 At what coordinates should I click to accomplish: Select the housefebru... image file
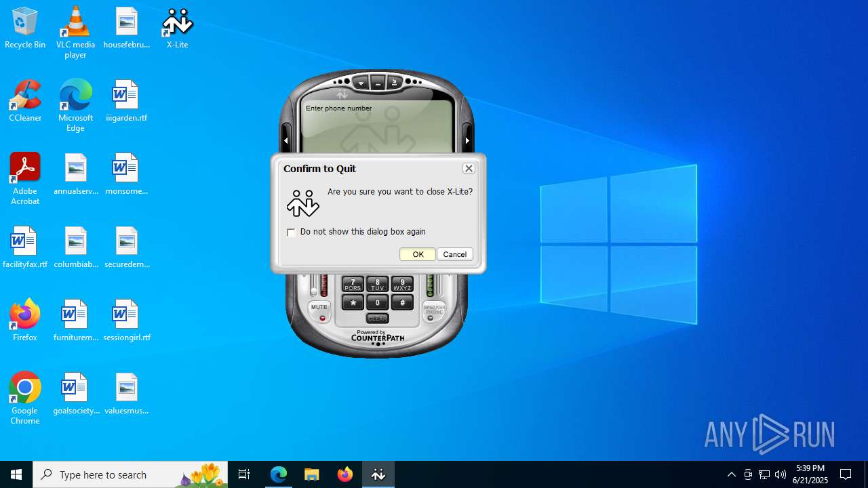click(127, 28)
